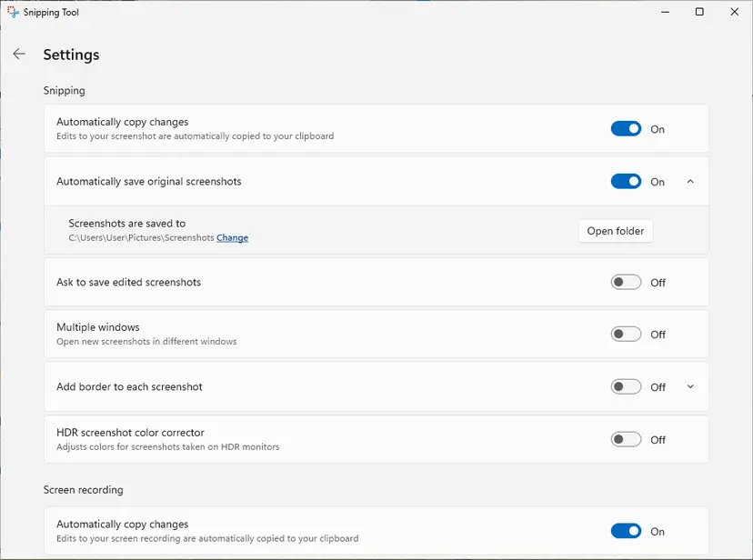Click the Change save location link
The height and width of the screenshot is (560, 753).
(233, 237)
